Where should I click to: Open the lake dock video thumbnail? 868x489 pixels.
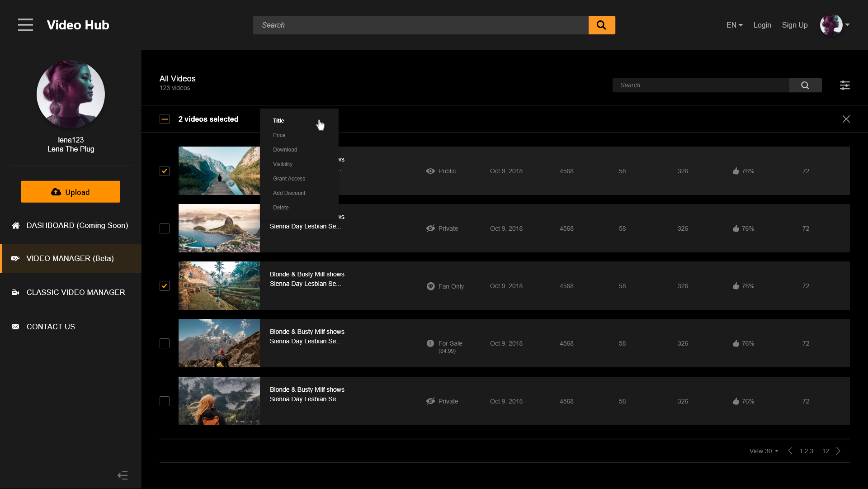pyautogui.click(x=219, y=171)
